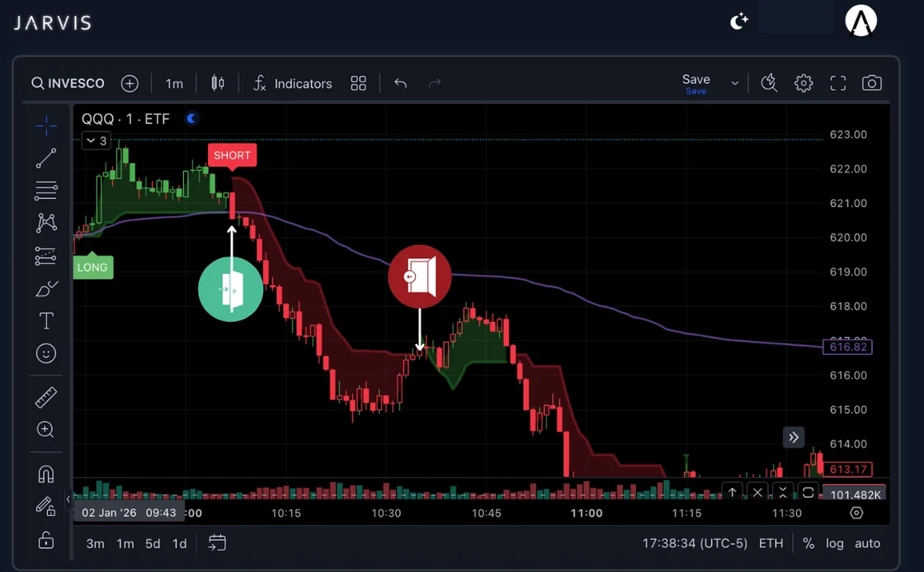Select the brush drawing tool
This screenshot has width=924, height=572.
point(46,288)
